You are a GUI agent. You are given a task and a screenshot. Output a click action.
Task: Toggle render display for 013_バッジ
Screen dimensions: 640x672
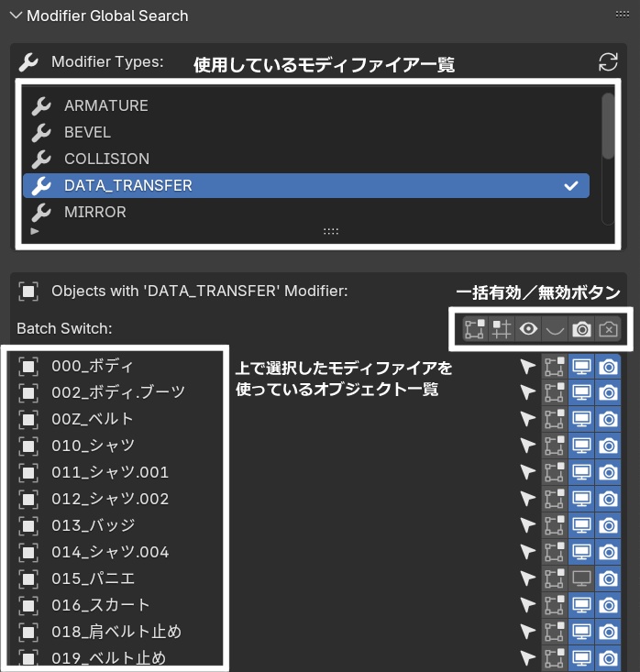click(608, 526)
